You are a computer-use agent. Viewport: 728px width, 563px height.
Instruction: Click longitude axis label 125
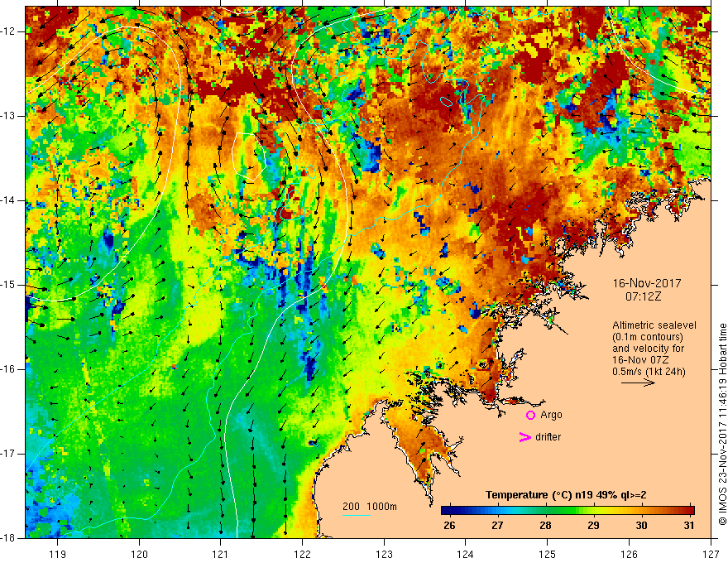pos(548,554)
